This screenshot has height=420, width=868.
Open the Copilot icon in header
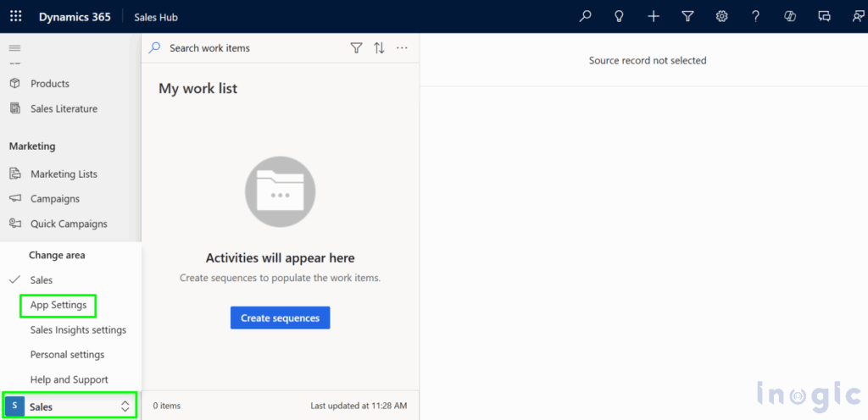pyautogui.click(x=790, y=16)
